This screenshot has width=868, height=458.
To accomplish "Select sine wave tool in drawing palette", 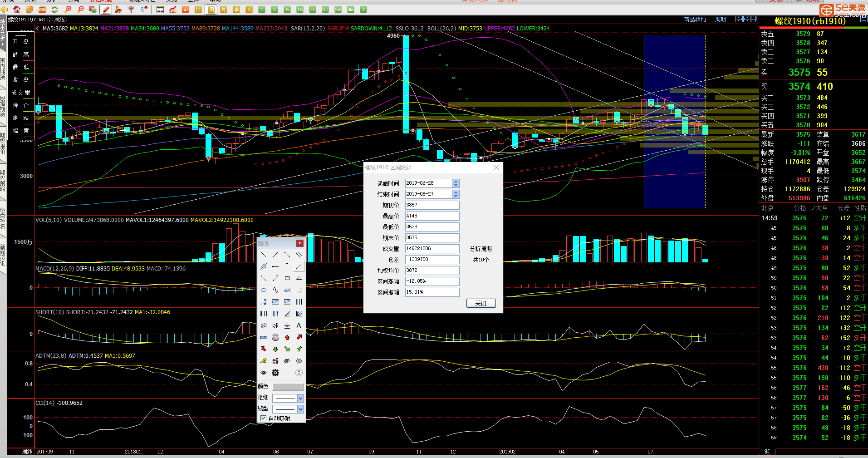I will [275, 290].
